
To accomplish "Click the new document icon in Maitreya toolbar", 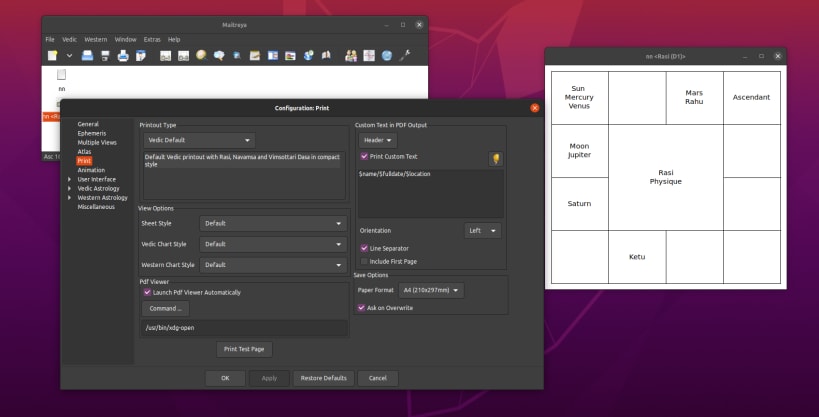I will pos(52,55).
